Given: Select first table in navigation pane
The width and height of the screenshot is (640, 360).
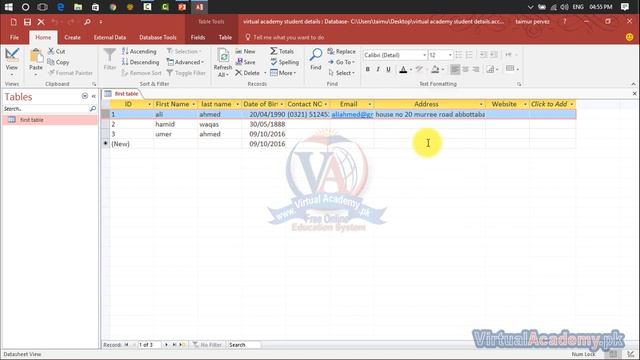Looking at the screenshot, I should pos(50,120).
